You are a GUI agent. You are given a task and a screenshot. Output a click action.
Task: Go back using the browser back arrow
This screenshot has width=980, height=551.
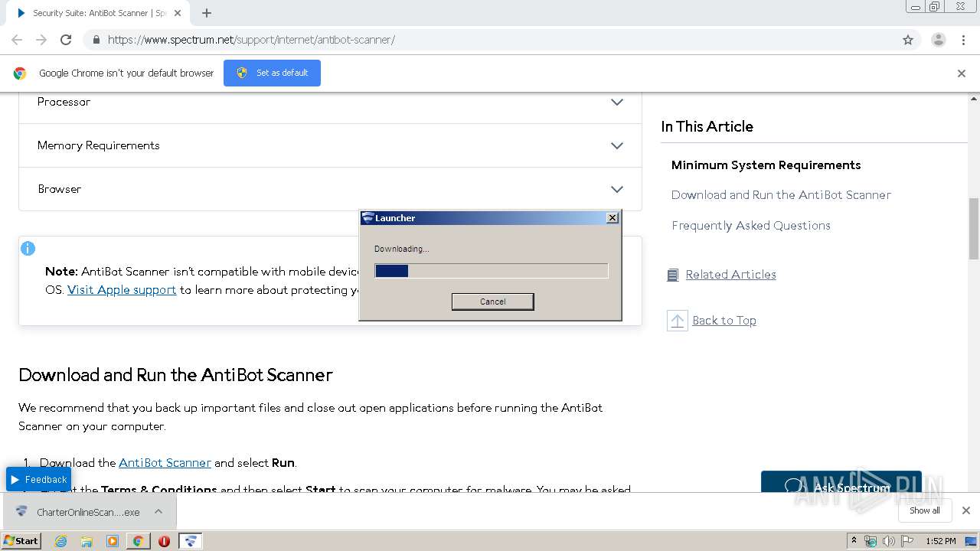(x=17, y=40)
